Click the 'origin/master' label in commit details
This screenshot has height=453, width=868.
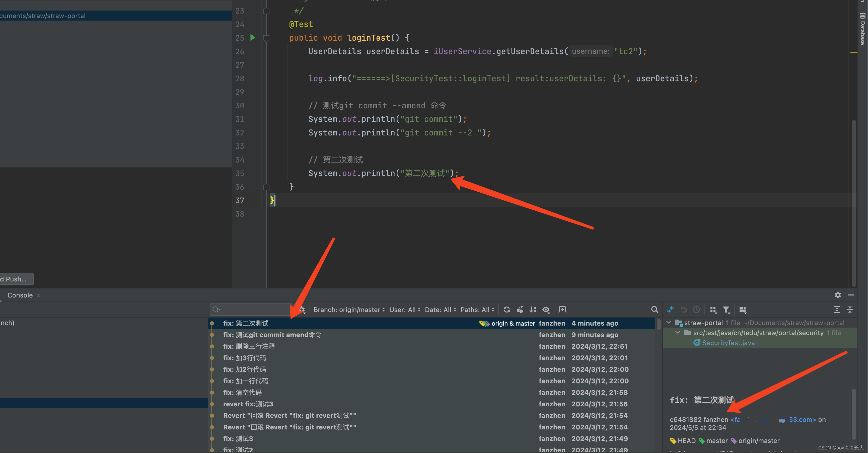click(759, 440)
